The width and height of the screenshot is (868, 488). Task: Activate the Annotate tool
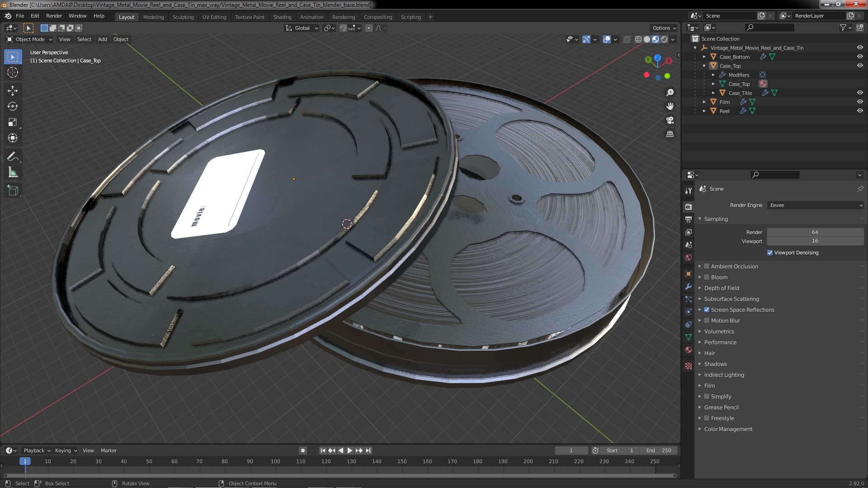click(x=13, y=157)
